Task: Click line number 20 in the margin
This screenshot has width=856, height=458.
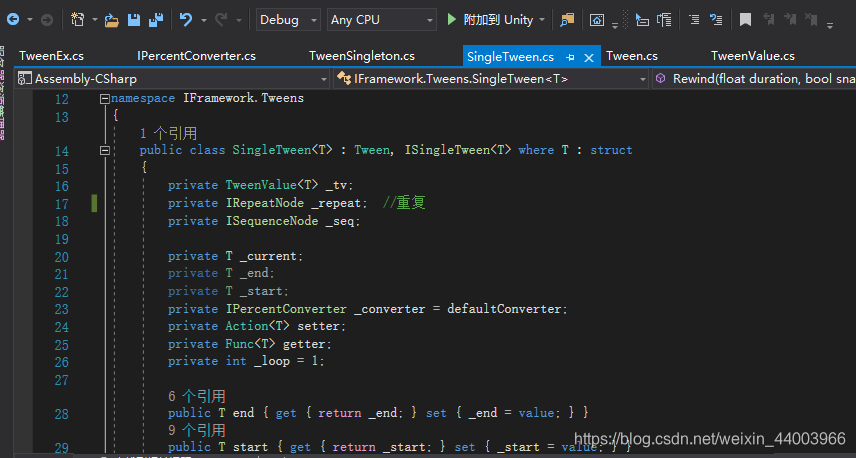Action: click(62, 257)
